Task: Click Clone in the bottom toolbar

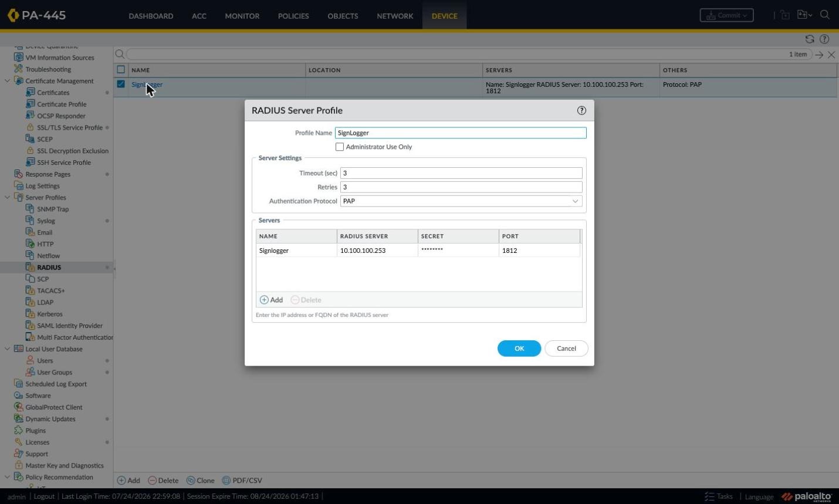Action: [x=200, y=481]
